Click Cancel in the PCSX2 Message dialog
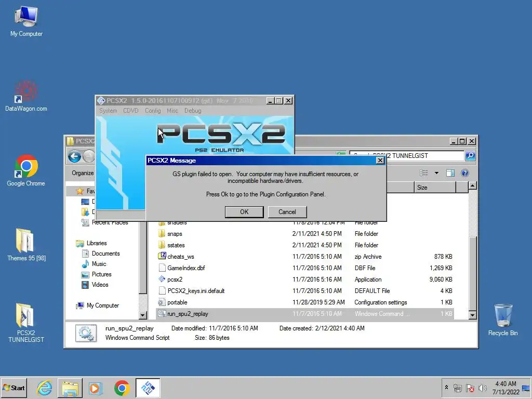 point(287,212)
